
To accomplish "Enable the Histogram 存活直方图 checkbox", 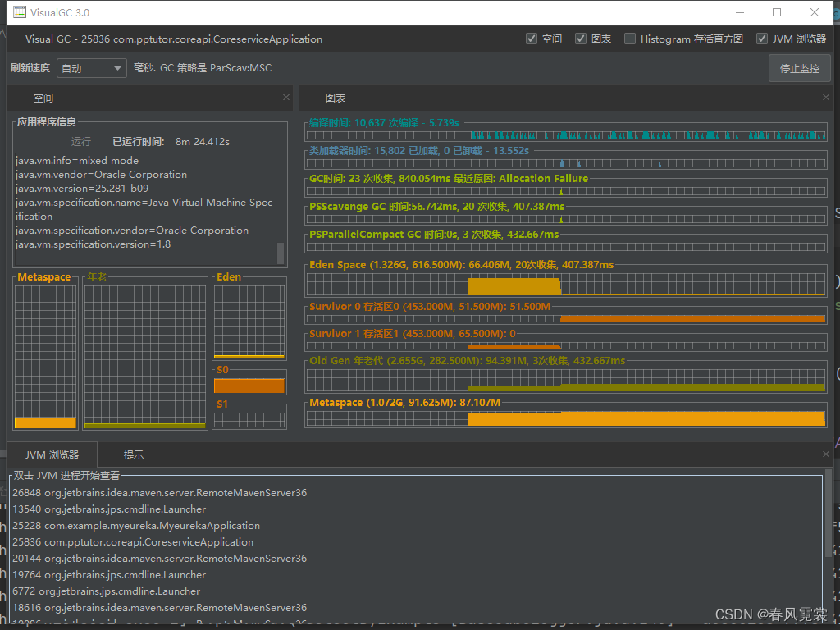I will [629, 39].
